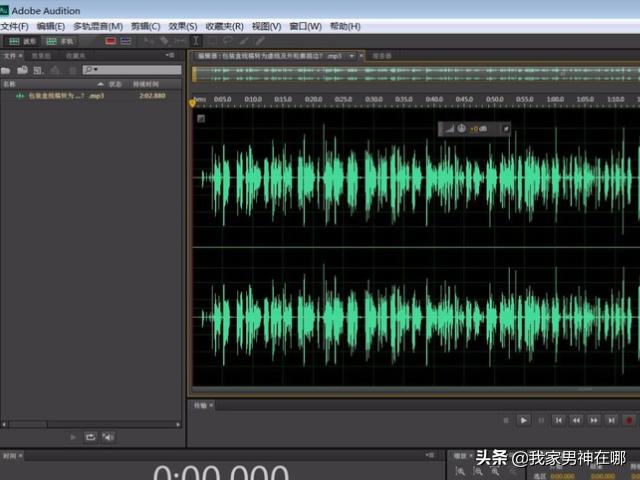Adjust the HUD volume gain knob
The width and height of the screenshot is (640, 480).
(461, 129)
